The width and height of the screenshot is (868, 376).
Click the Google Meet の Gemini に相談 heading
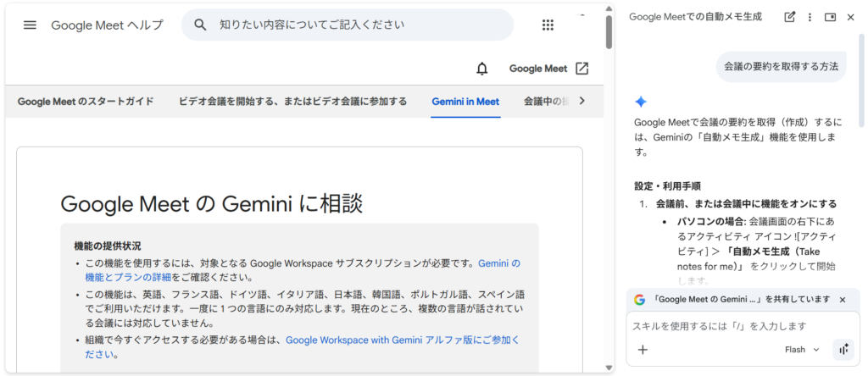pos(211,204)
